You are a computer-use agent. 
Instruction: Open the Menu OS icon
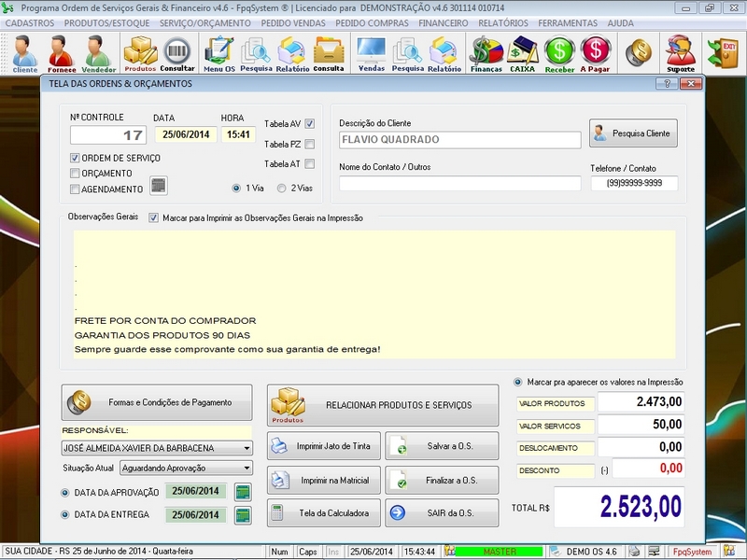point(217,51)
